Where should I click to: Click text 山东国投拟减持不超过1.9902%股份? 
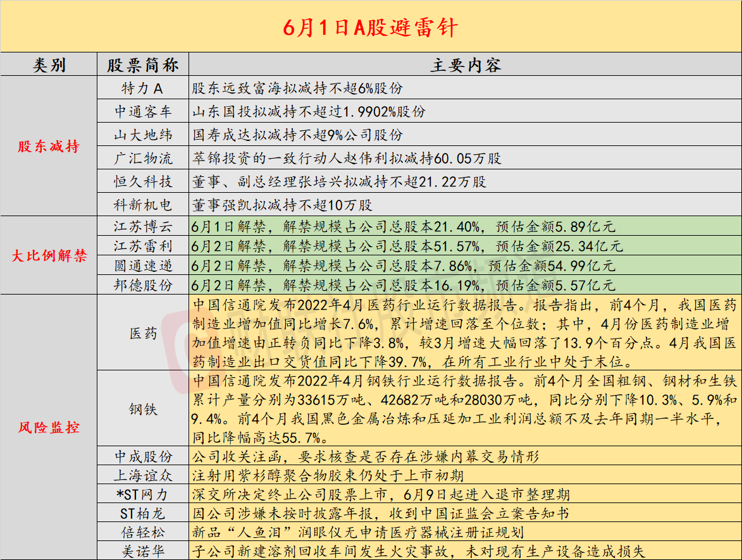(x=309, y=112)
